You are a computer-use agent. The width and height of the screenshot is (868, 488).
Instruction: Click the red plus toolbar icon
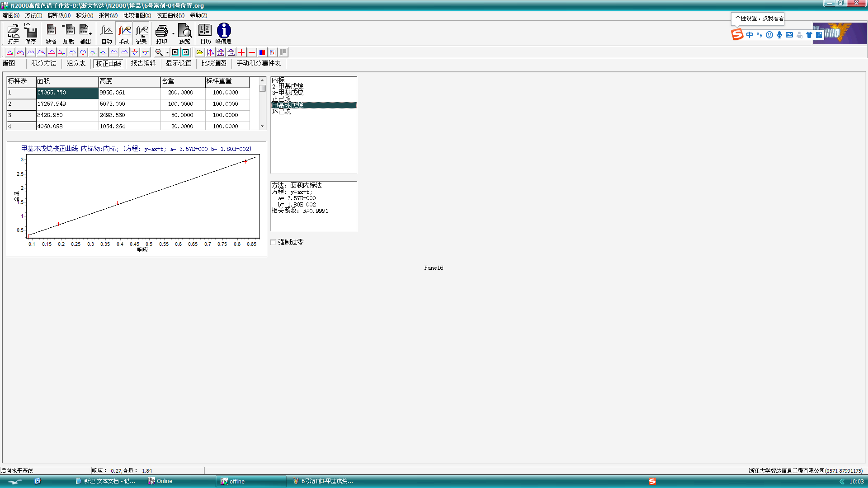pos(241,52)
